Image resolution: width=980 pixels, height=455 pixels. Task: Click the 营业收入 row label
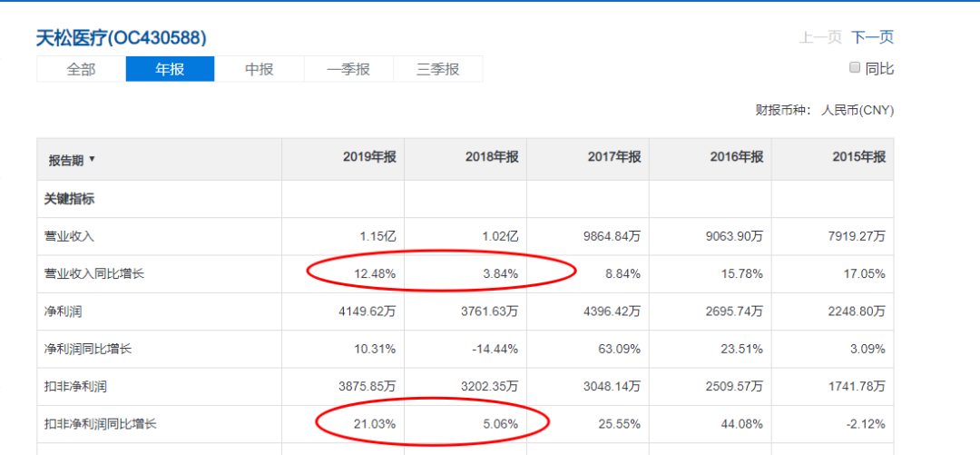pos(69,236)
